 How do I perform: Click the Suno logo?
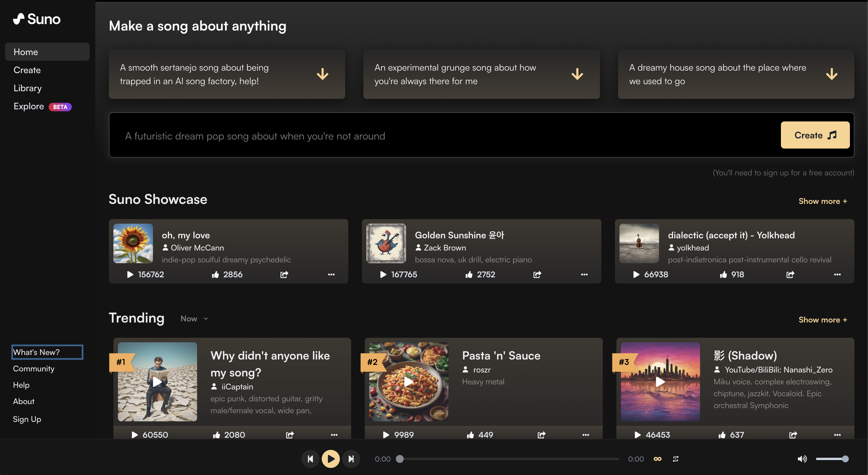(x=37, y=19)
